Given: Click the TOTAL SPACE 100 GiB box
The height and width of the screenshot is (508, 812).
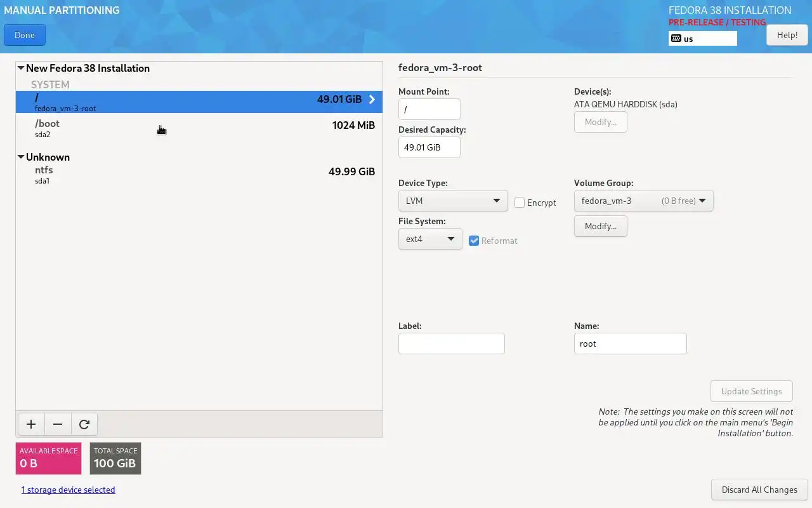Looking at the screenshot, I should tap(115, 458).
